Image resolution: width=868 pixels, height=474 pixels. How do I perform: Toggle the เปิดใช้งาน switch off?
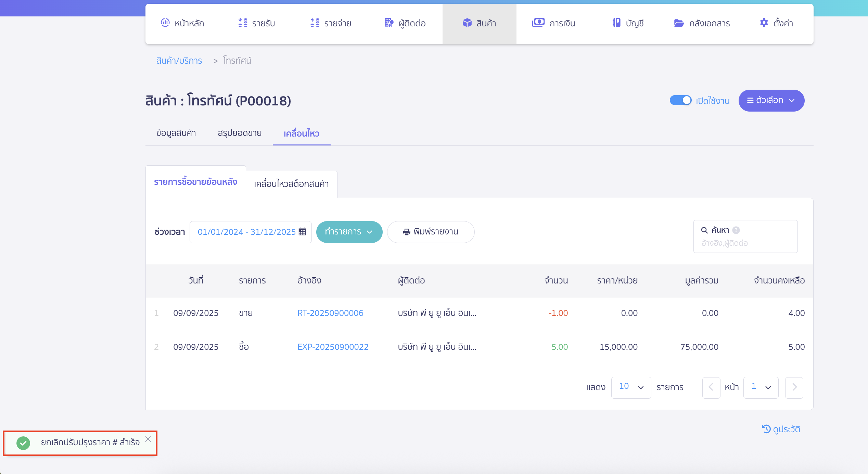[x=680, y=100]
